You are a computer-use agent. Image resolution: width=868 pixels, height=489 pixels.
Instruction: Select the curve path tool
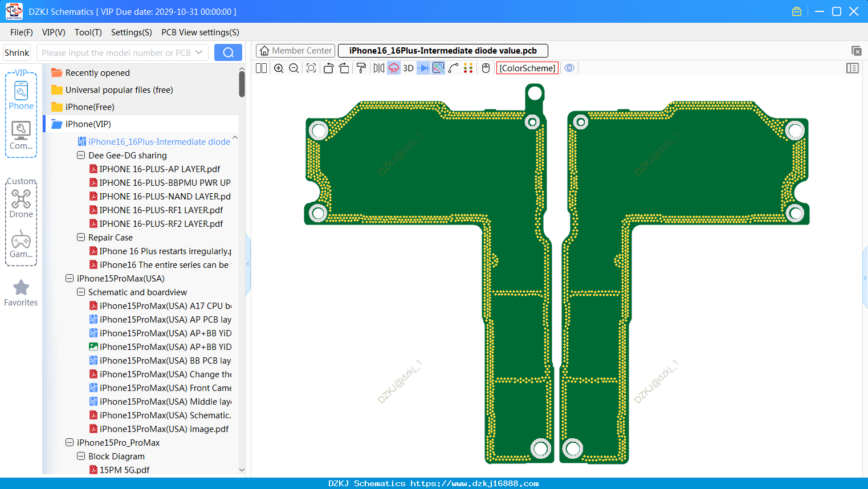(453, 68)
